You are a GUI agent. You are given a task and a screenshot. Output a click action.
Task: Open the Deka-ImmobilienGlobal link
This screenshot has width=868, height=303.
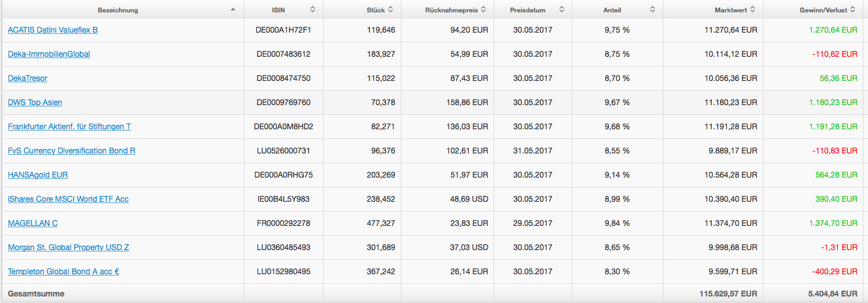click(48, 54)
